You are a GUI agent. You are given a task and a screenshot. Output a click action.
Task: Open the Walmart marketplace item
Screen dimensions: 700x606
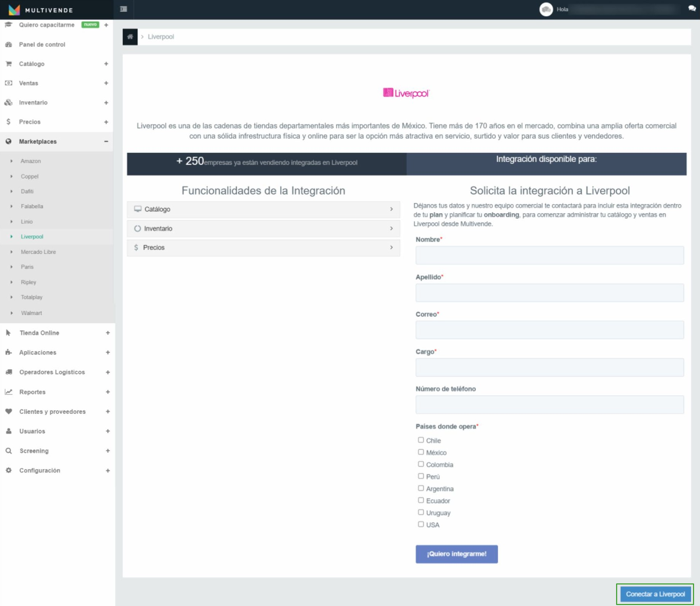(32, 313)
